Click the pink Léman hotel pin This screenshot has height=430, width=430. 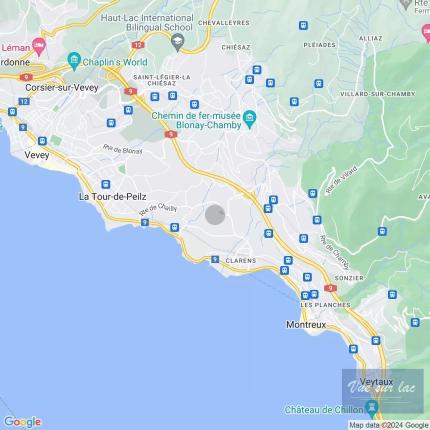tap(39, 46)
